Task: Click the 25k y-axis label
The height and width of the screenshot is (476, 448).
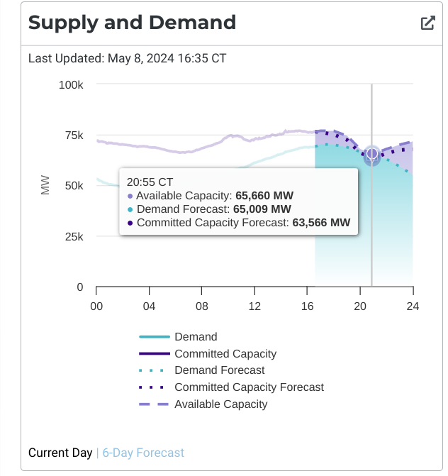Action: point(74,236)
